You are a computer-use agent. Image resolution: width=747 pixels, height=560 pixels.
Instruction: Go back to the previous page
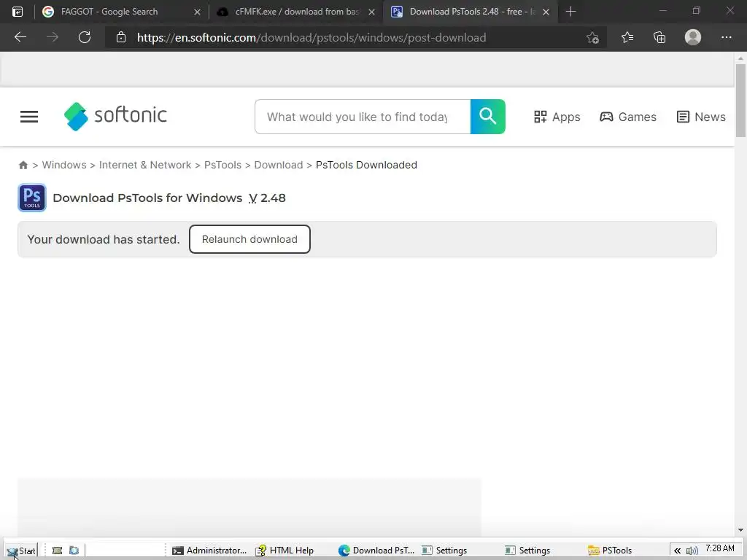[x=20, y=37]
